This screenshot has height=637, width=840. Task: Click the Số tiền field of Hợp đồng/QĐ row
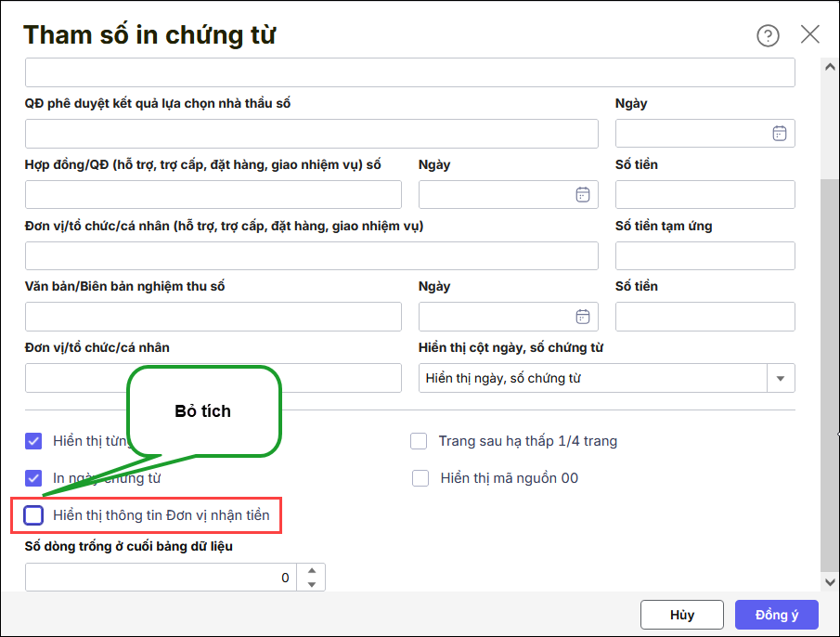(x=705, y=194)
